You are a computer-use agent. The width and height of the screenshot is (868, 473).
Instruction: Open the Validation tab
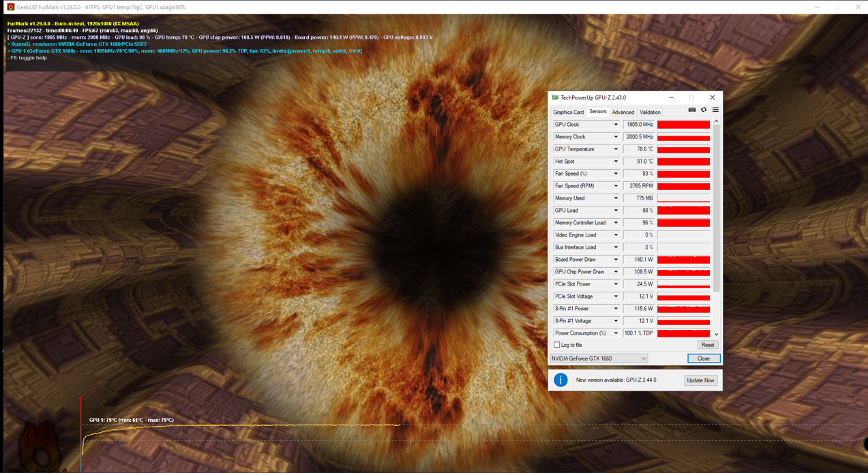pyautogui.click(x=650, y=112)
